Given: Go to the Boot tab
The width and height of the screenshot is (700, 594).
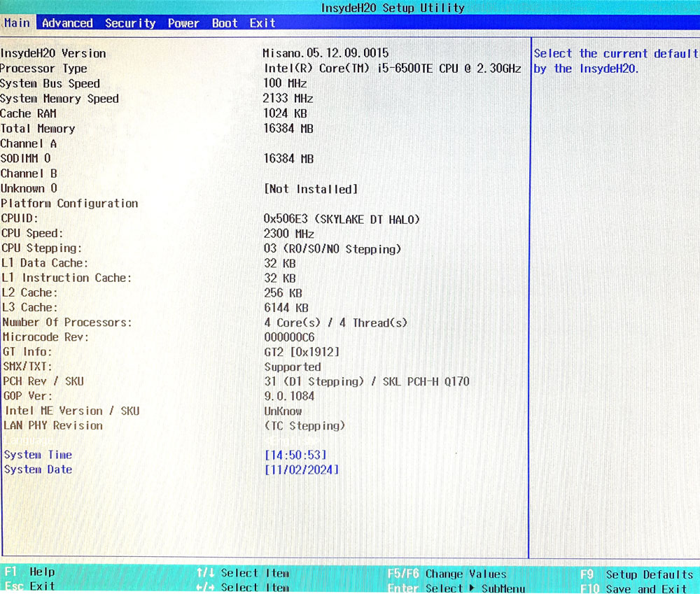Looking at the screenshot, I should pyautogui.click(x=225, y=23).
